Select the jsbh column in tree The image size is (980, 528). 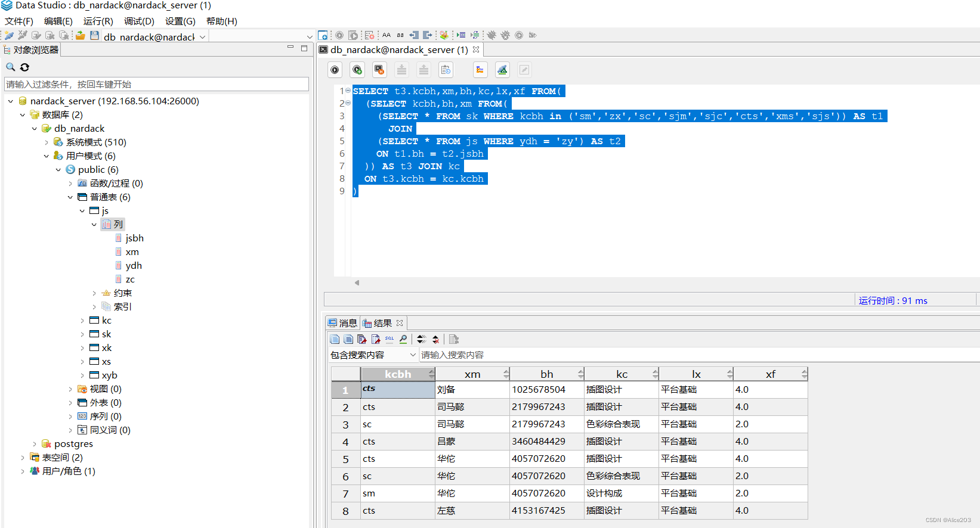click(x=135, y=238)
